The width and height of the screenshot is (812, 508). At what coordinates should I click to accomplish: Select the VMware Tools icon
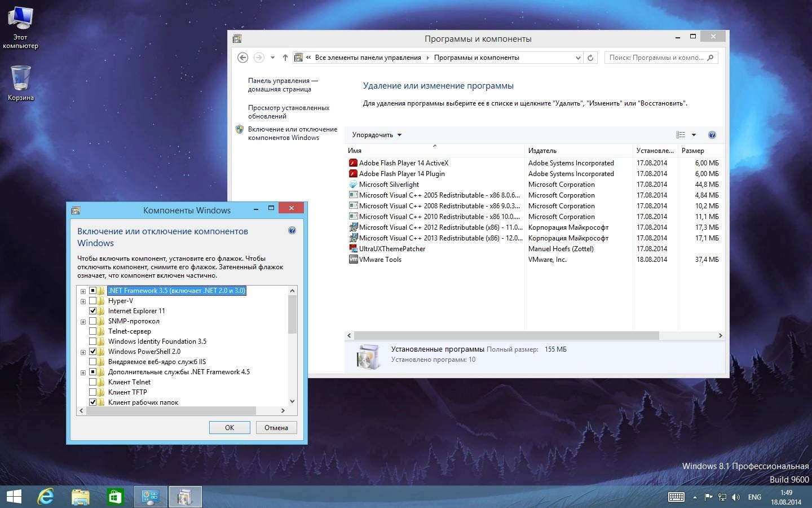[353, 260]
